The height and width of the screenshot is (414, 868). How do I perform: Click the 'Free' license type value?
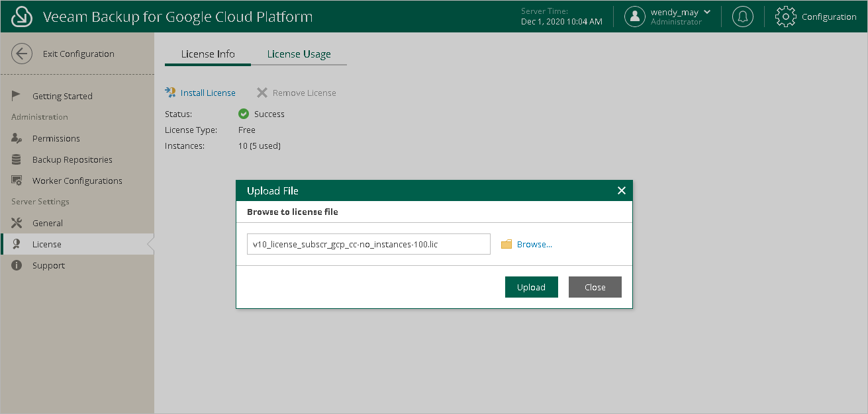point(247,130)
